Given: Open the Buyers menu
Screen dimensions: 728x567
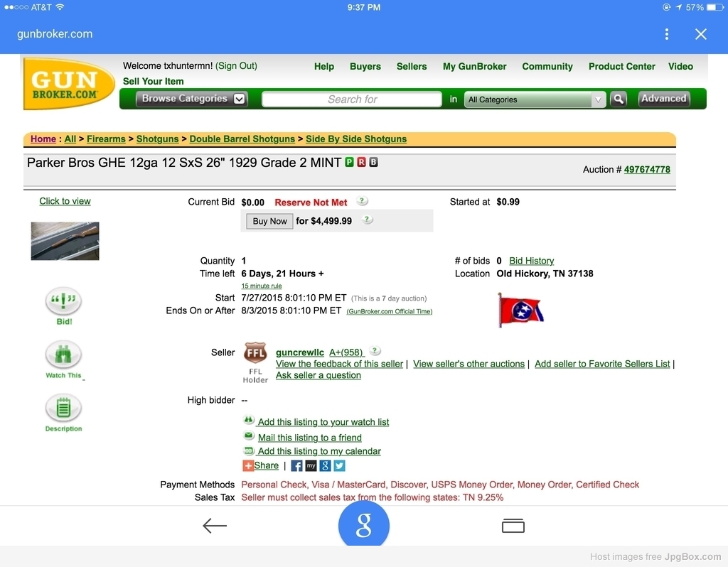Looking at the screenshot, I should [365, 66].
